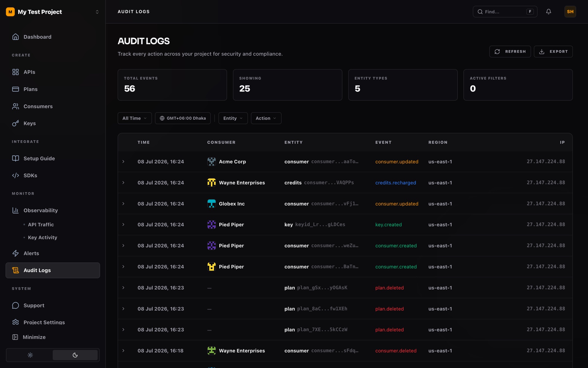588x368 pixels.
Task: Open the APIs section
Action: 53,72
